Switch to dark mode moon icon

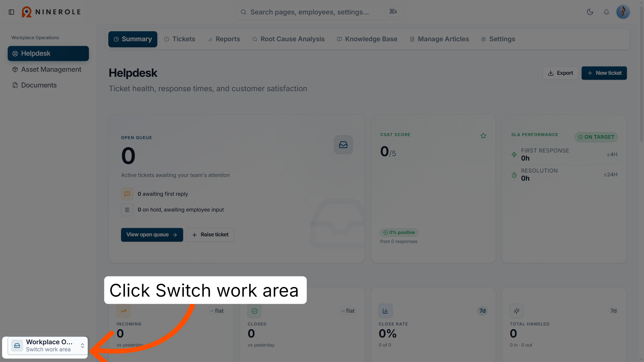click(590, 12)
